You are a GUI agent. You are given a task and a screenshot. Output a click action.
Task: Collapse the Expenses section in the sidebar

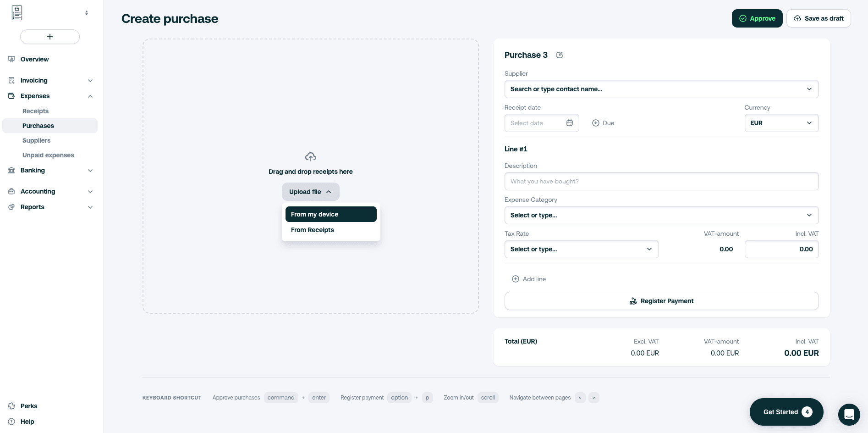(90, 96)
